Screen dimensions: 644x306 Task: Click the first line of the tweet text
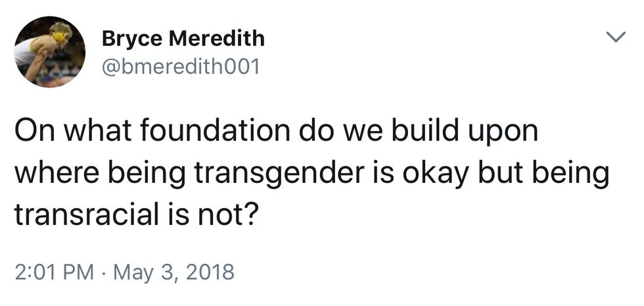point(276,132)
